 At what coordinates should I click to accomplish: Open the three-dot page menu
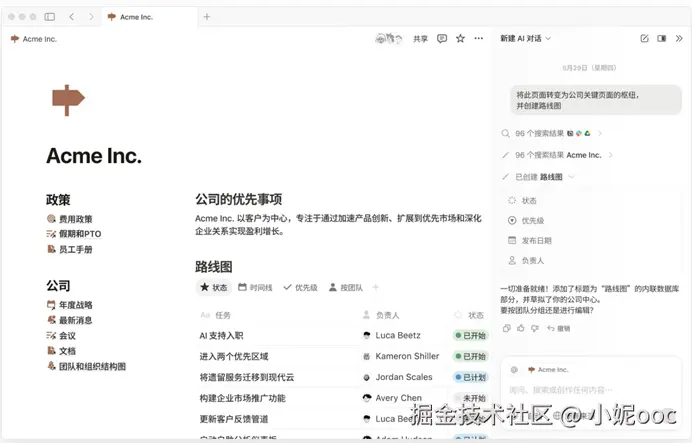click(478, 38)
